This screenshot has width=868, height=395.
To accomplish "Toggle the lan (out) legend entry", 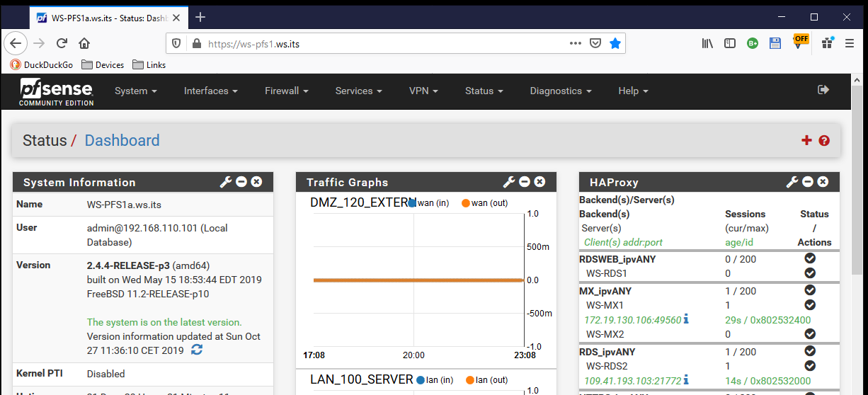I will [x=488, y=380].
